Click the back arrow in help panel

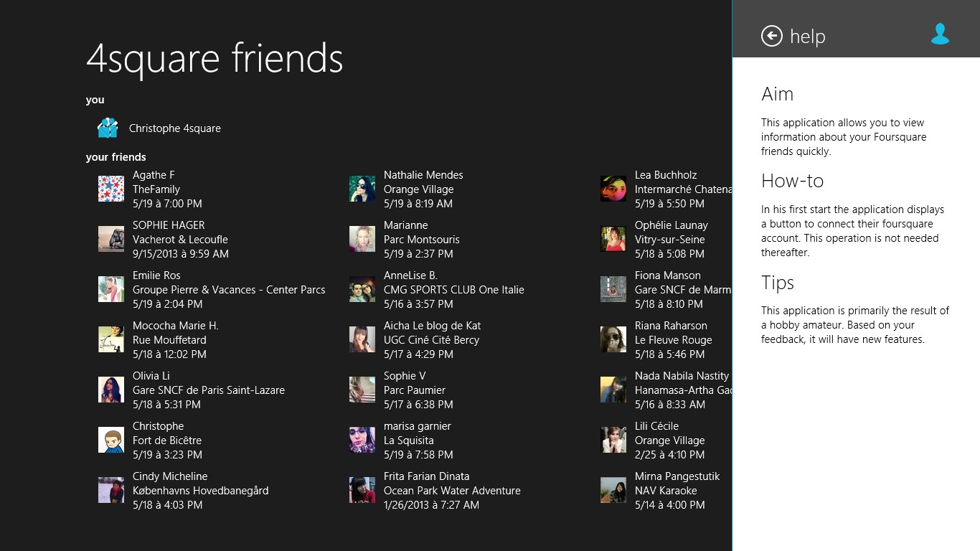(x=772, y=36)
